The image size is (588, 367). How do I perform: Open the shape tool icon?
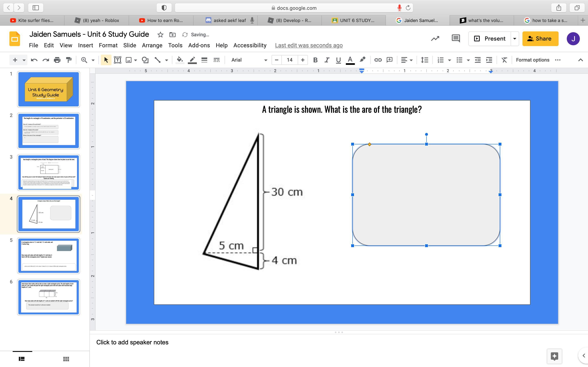coord(145,60)
